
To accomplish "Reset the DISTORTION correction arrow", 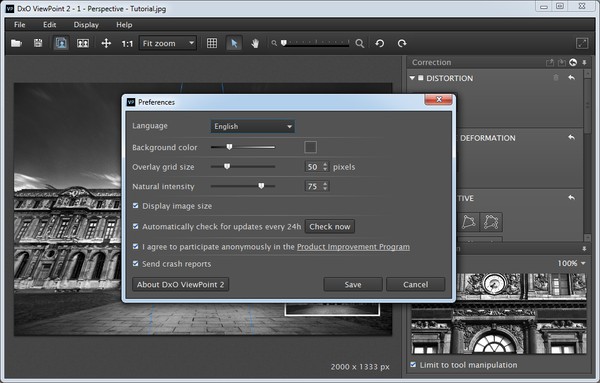I will pos(571,78).
